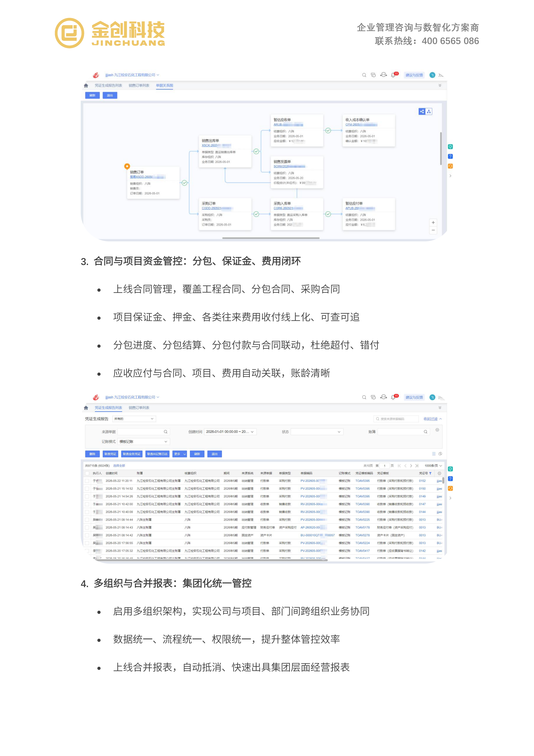Click the 刷新 button above the relation diagram
Viewport: 534px width, 756px height.
(x=93, y=95)
